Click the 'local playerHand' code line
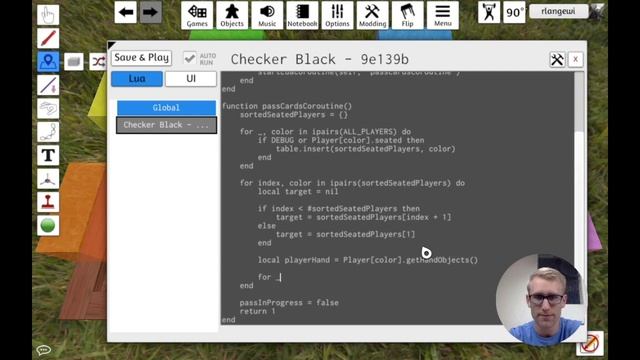The height and width of the screenshot is (360, 640). (368, 260)
